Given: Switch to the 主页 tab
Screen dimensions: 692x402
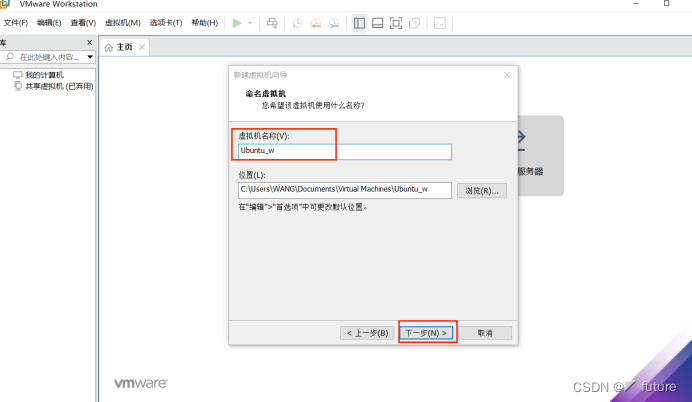Looking at the screenshot, I should coord(124,47).
